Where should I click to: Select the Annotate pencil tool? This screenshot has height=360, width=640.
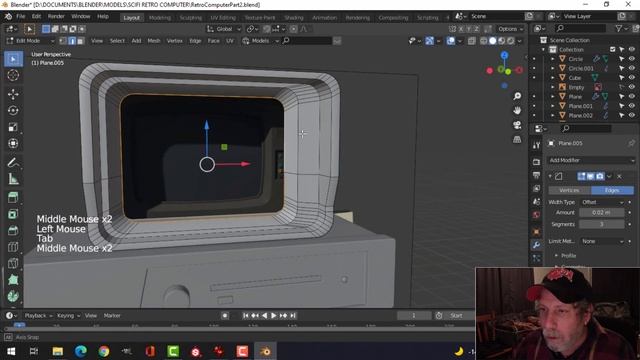13,162
